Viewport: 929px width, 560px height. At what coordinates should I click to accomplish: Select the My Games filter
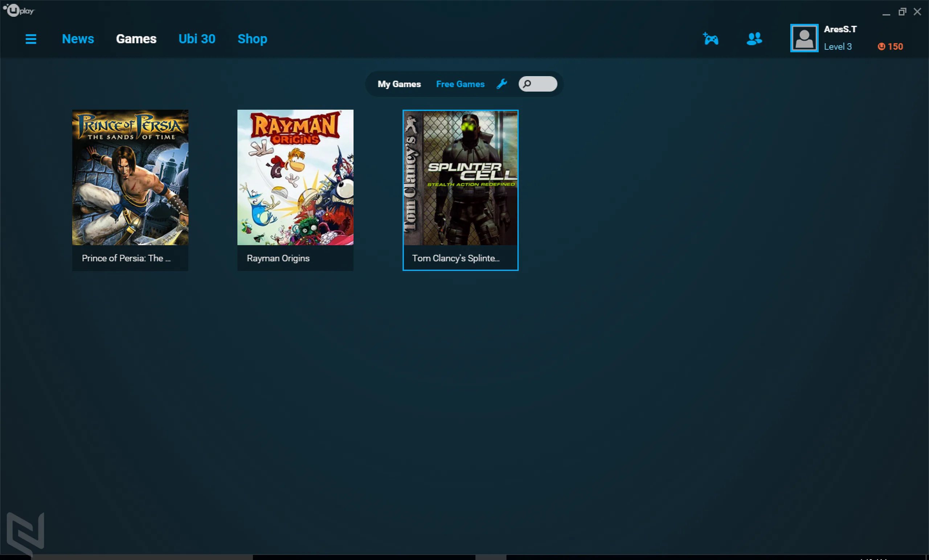tap(399, 84)
